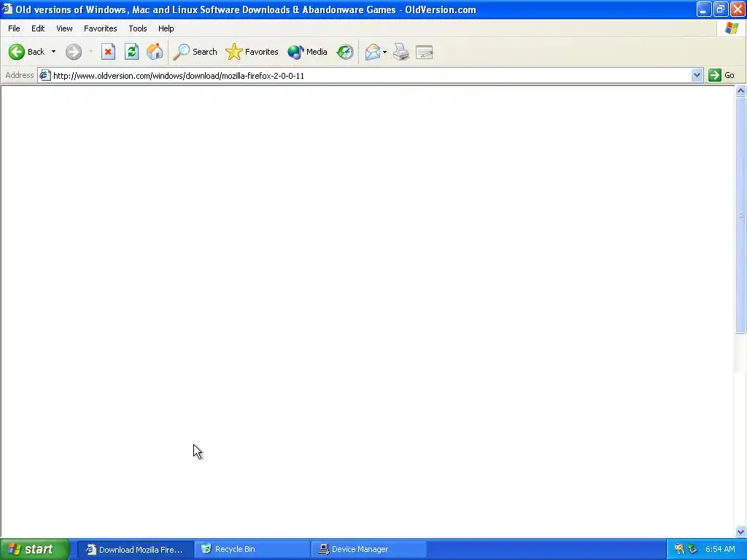Image resolution: width=747 pixels, height=560 pixels.
Task: Click the vertical scrollbar up arrow
Action: point(740,90)
